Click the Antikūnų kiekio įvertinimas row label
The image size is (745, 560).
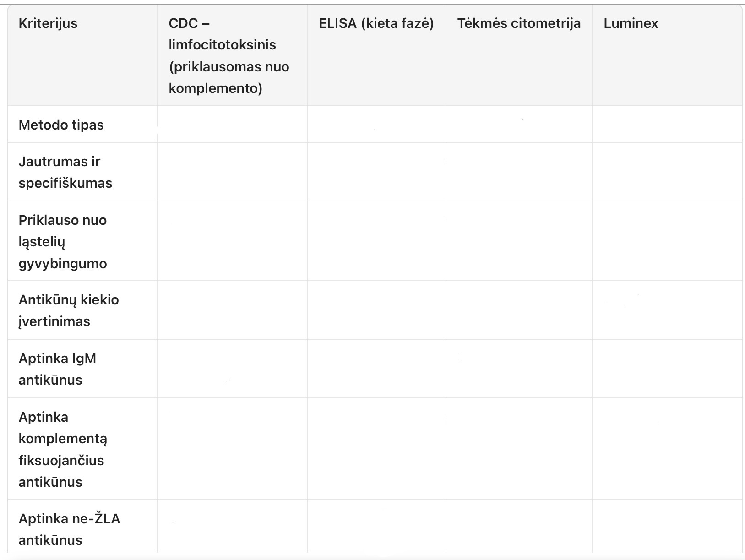[x=69, y=310]
